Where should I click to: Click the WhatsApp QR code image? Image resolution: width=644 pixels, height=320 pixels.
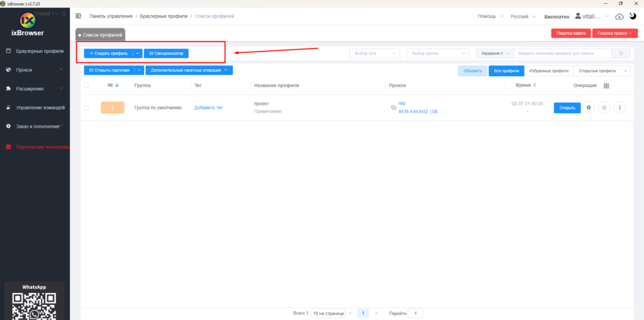(x=35, y=306)
